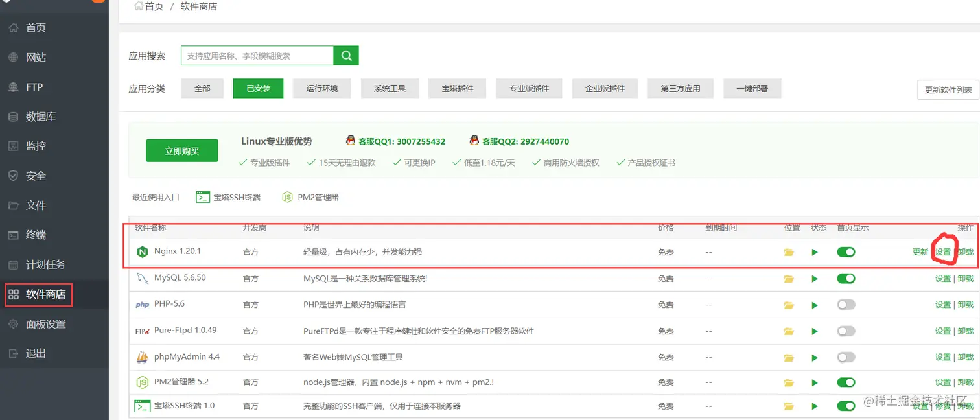Click the 立即购买 button
Viewport: 980px width, 420px height.
coord(182,151)
